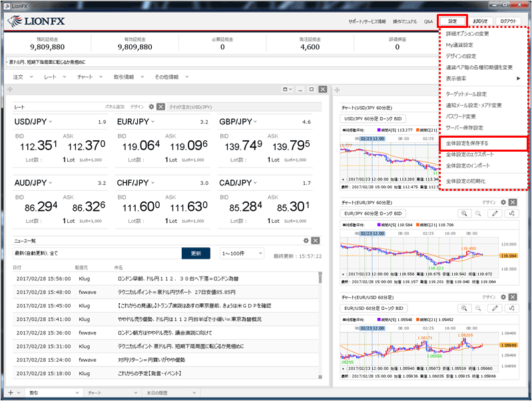Open the EUR/JPY currency pair dropdown
Image resolution: width=532 pixels, height=401 pixels.
[152, 121]
